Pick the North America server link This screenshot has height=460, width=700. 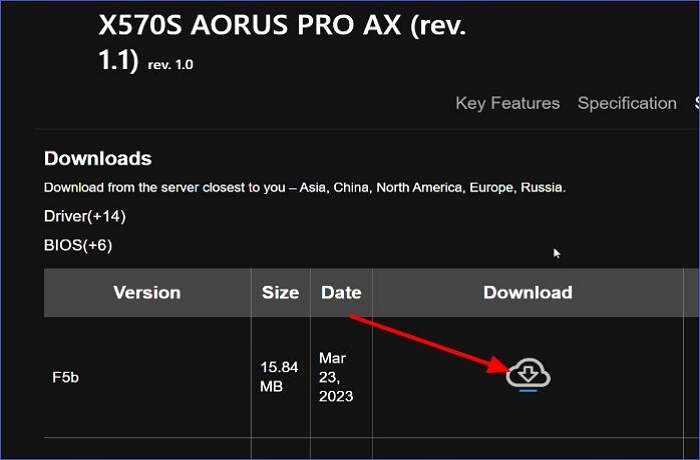click(x=435, y=188)
